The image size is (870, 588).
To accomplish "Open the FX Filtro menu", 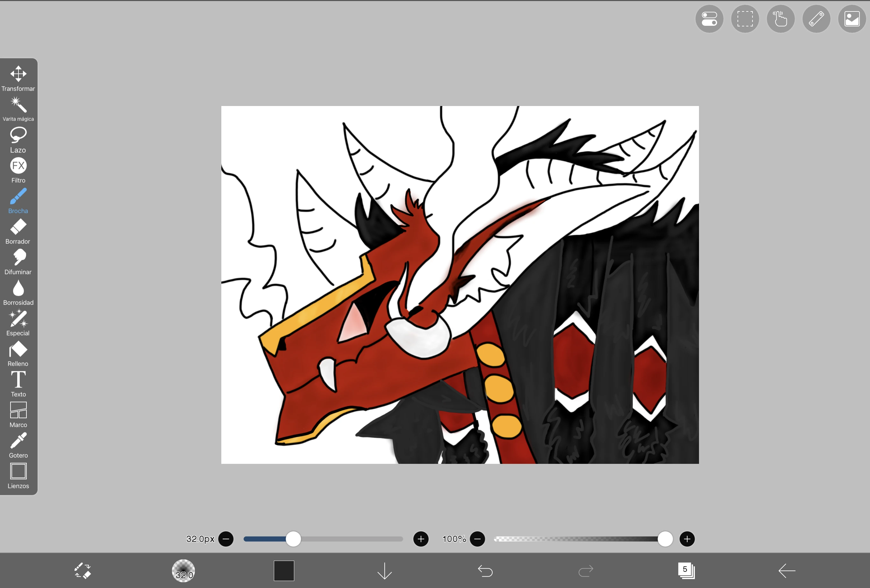I will (x=18, y=168).
